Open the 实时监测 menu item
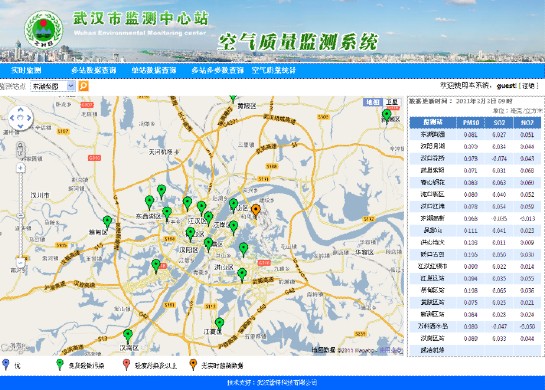Viewport: 545px width, 390px height. tap(26, 70)
